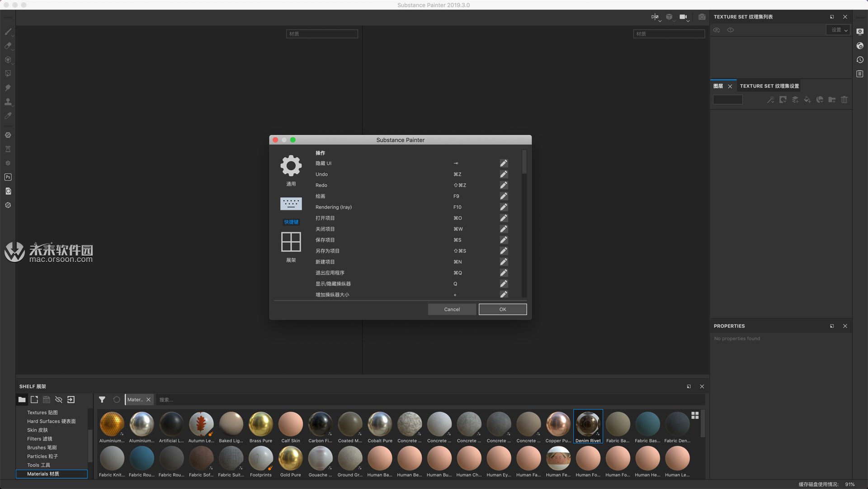Click the add effect wand icon in layers
Viewport: 868px width, 489px height.
770,100
